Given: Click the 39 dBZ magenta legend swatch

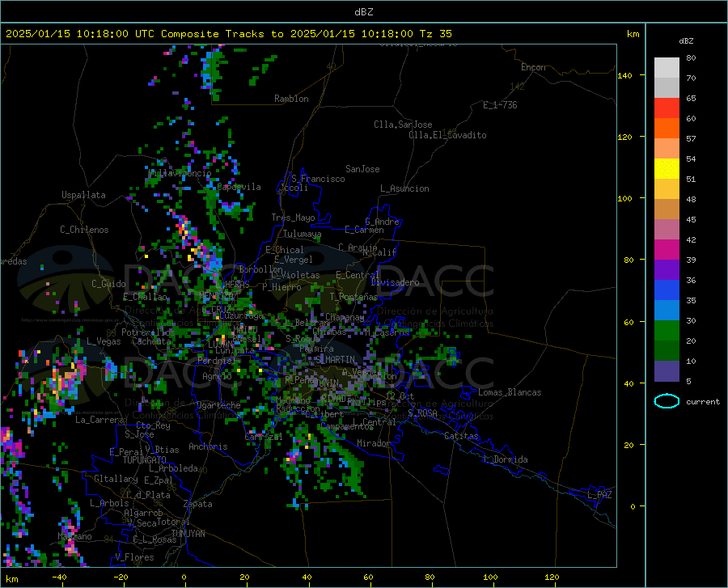Looking at the screenshot, I should click(667, 250).
